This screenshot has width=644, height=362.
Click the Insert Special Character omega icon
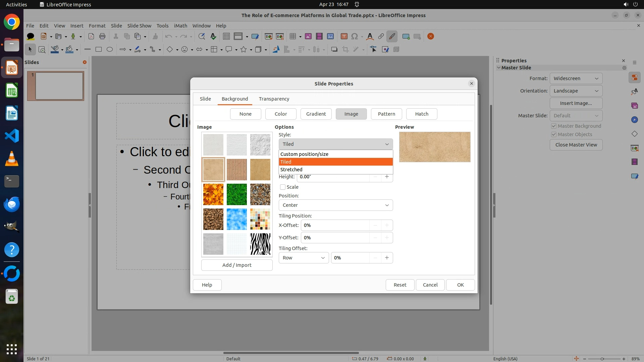355,37
